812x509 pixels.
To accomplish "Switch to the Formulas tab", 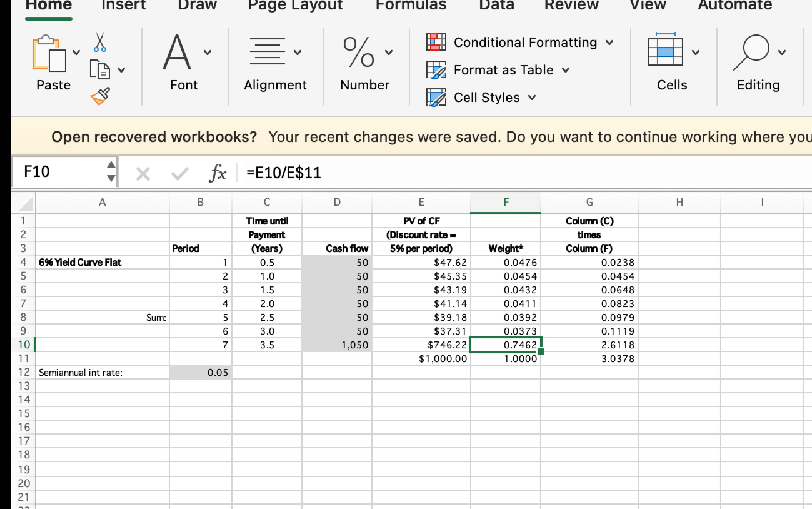I will (411, 5).
